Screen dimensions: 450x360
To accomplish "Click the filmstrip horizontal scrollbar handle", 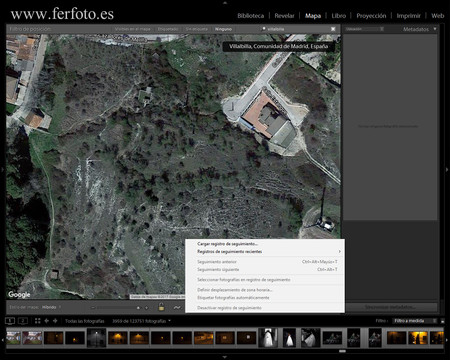I will (x=342, y=351).
